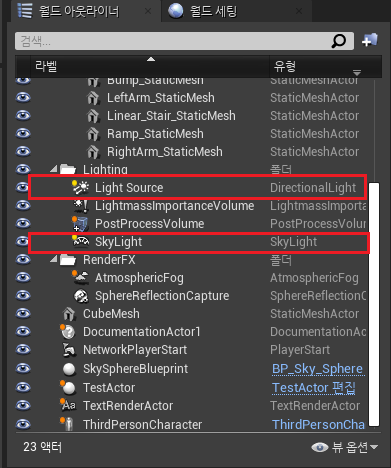The width and height of the screenshot is (391, 468).
Task: Open the BP_Sky_Sphere blueprint link
Action: click(x=318, y=369)
